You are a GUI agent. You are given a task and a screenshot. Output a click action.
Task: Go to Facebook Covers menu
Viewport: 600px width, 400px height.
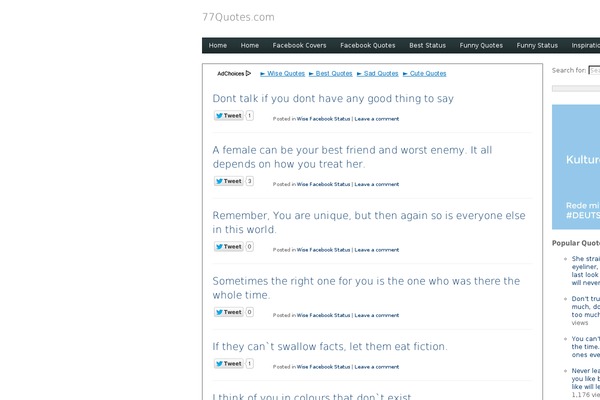299,46
